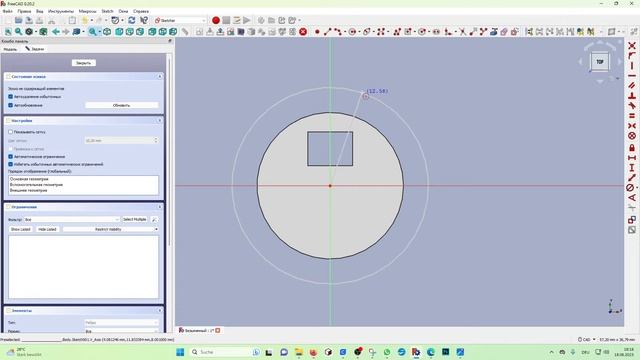640x360 pixels.
Task: Open the CAD navigation style dropdown
Action: tap(587, 339)
